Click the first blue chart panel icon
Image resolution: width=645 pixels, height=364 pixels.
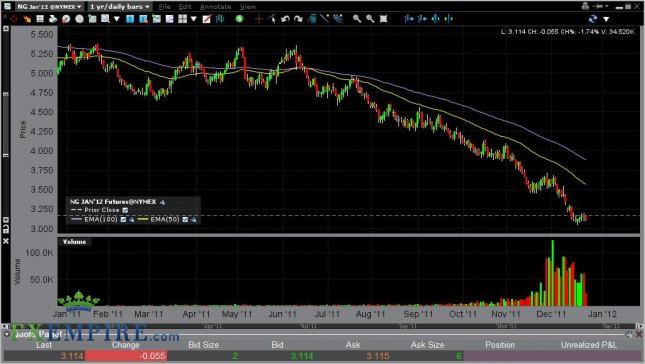coord(130,19)
